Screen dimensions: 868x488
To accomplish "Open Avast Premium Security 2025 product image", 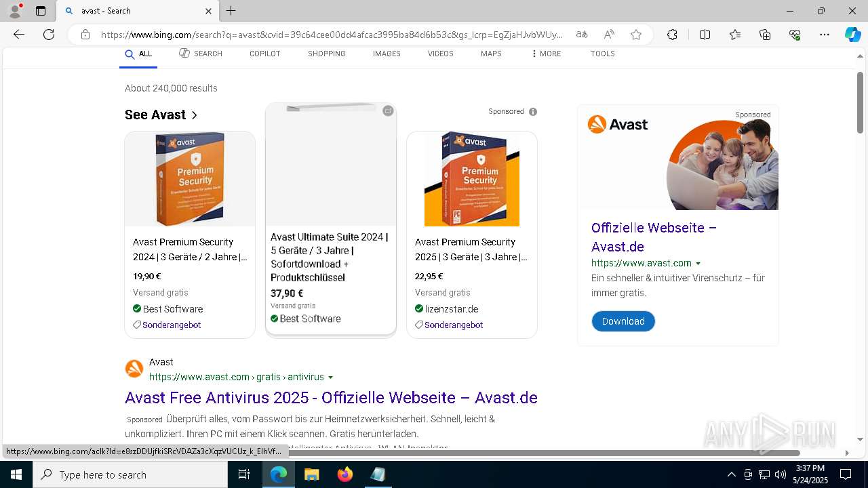I will 472,179.
